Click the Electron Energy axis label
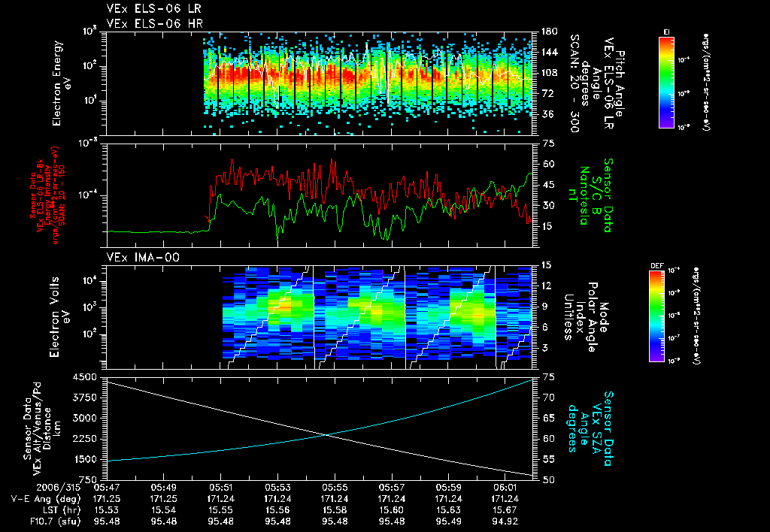Viewport: 770px width, 532px height. click(62, 83)
